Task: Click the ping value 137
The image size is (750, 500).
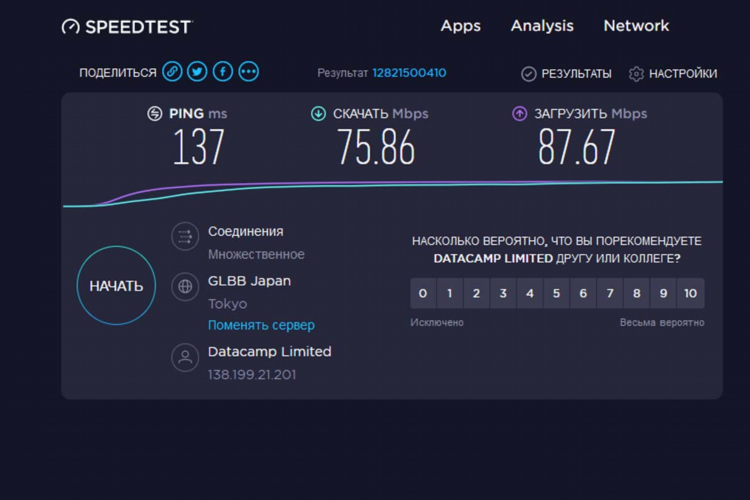Action: coord(199,147)
